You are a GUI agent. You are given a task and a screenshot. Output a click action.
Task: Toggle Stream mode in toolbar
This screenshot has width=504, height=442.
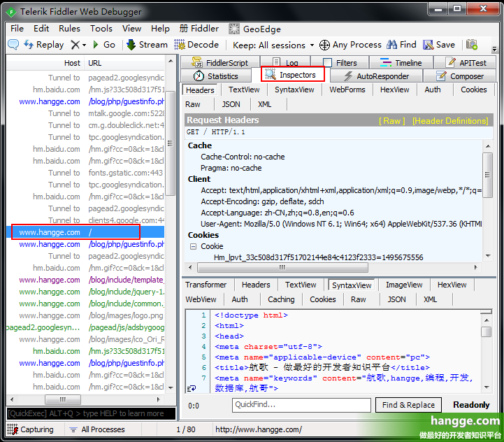tap(147, 45)
